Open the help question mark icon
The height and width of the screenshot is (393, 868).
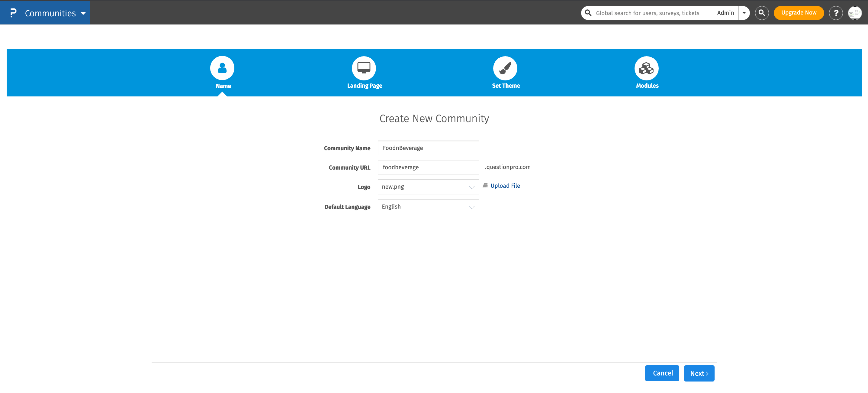coord(836,12)
